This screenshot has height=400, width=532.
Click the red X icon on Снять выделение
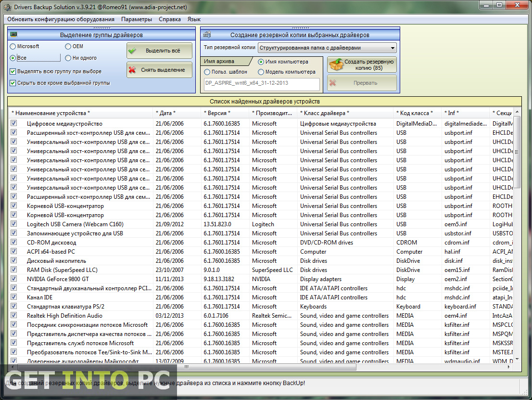pos(132,70)
